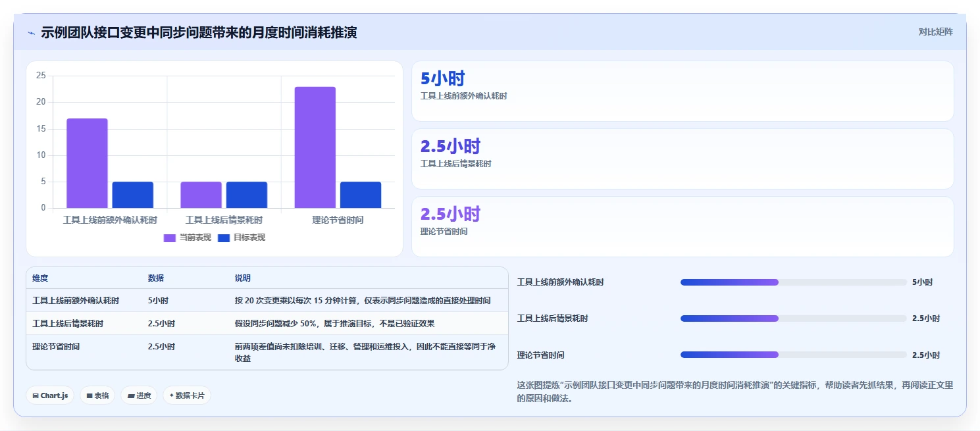Click the 5小时 label beside the progress bar
The height and width of the screenshot is (431, 980).
[922, 282]
